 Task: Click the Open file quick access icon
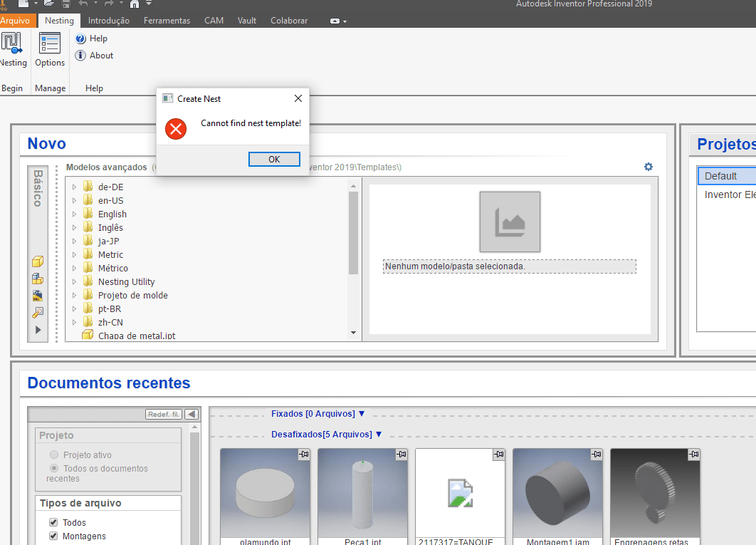[48, 4]
